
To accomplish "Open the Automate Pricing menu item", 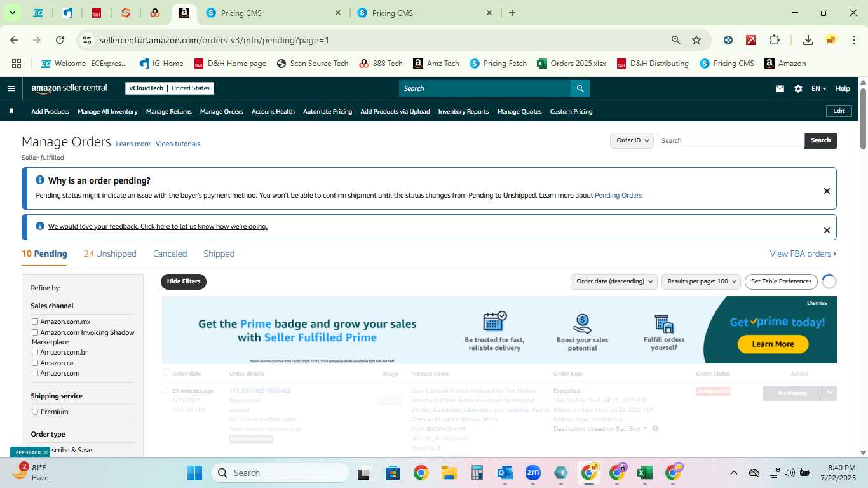I will (x=327, y=111).
